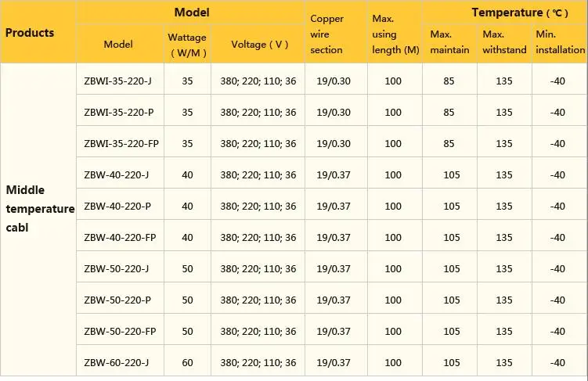Select the Copper wire section header
The width and height of the screenshot is (588, 381).
point(326,34)
